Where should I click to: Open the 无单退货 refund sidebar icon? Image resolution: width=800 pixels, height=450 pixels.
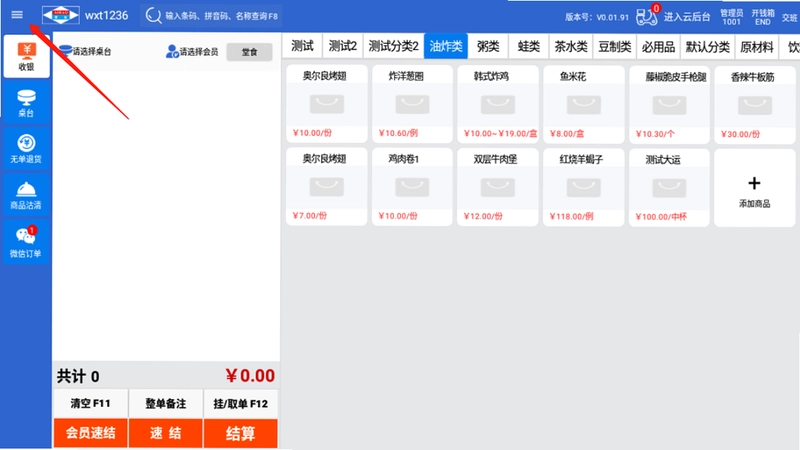click(27, 149)
